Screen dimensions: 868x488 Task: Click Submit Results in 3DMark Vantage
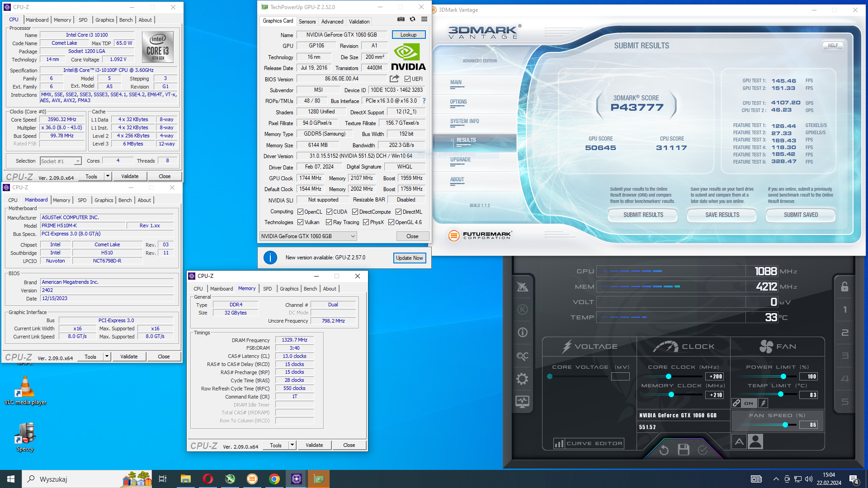tap(643, 215)
